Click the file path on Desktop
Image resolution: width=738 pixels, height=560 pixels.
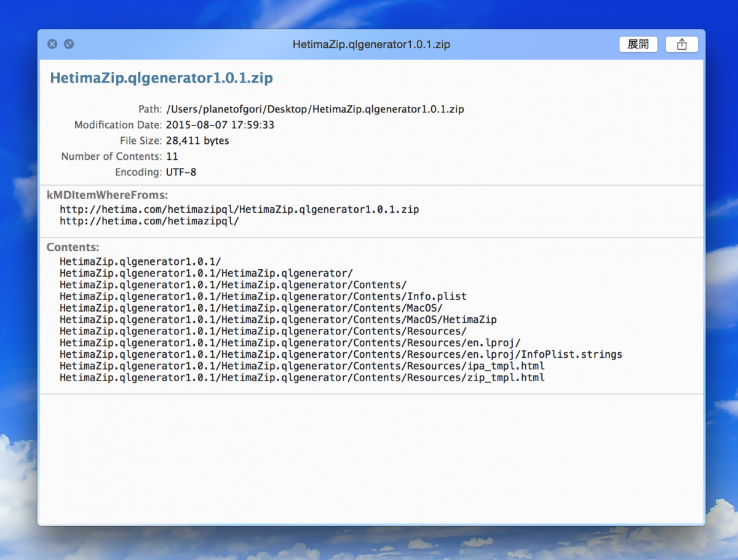[315, 109]
